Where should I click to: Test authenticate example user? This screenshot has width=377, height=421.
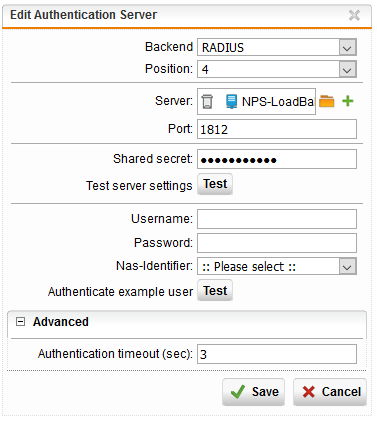pos(215,290)
